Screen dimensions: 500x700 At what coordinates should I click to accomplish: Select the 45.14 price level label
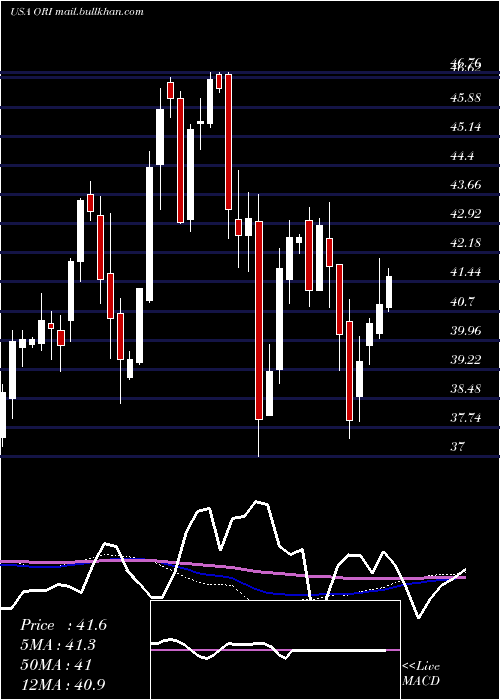point(466,127)
